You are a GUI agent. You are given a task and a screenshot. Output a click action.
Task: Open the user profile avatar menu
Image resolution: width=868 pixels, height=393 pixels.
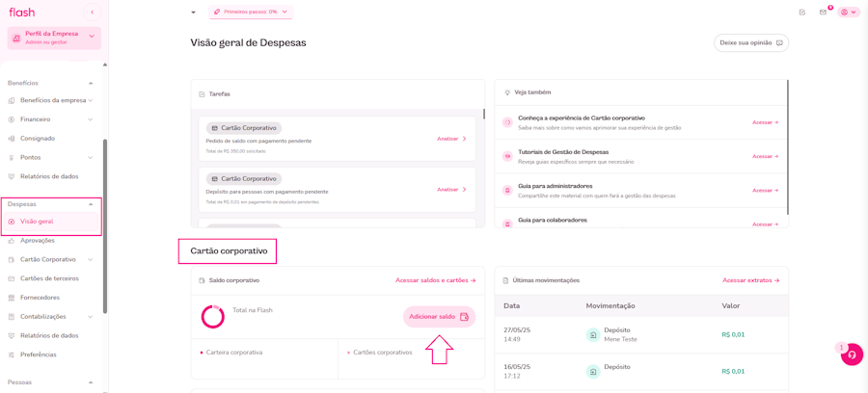pos(849,13)
